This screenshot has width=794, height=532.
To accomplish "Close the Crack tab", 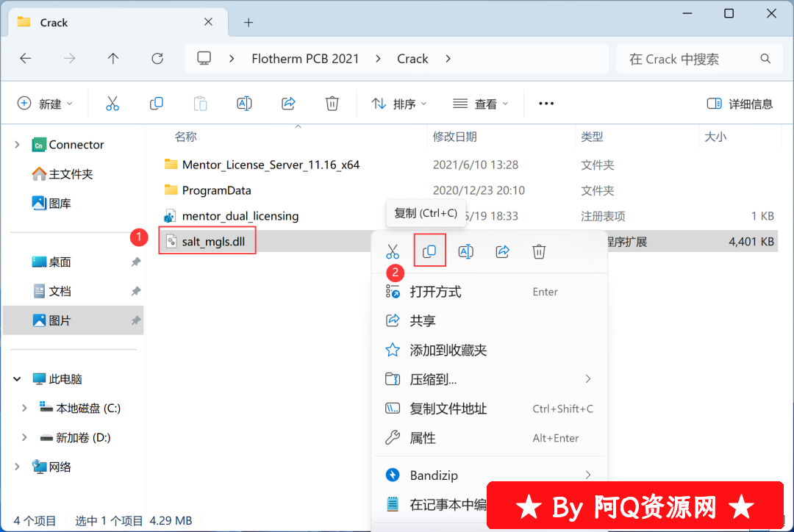I will pyautogui.click(x=208, y=22).
